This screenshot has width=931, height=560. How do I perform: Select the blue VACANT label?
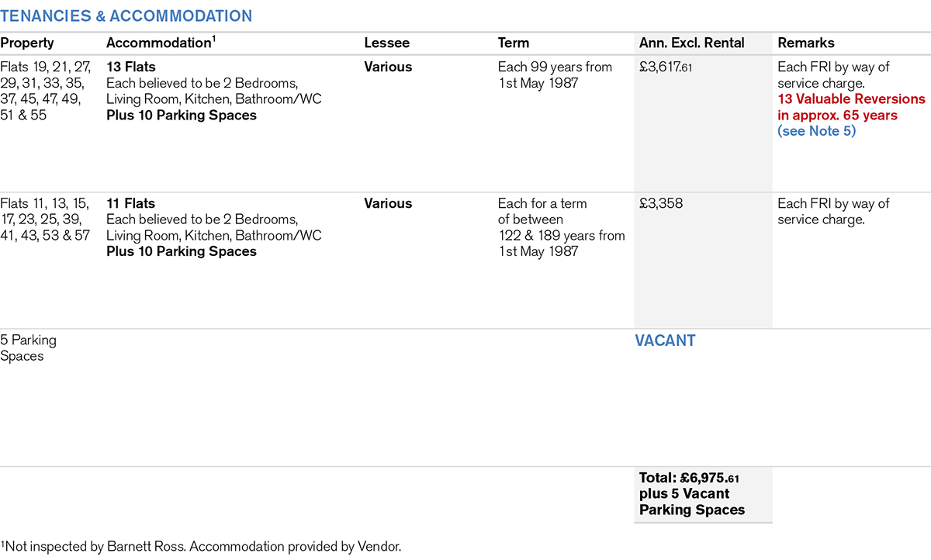(x=665, y=340)
